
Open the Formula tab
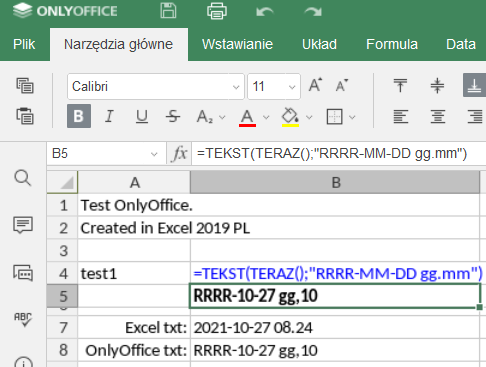pyautogui.click(x=392, y=44)
